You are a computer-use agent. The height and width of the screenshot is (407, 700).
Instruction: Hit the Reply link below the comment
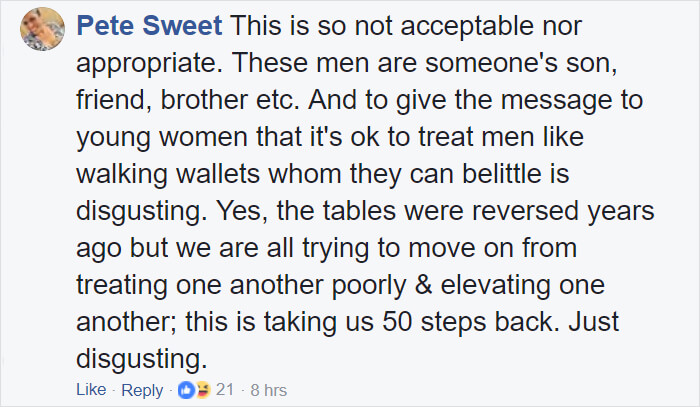[x=140, y=390]
